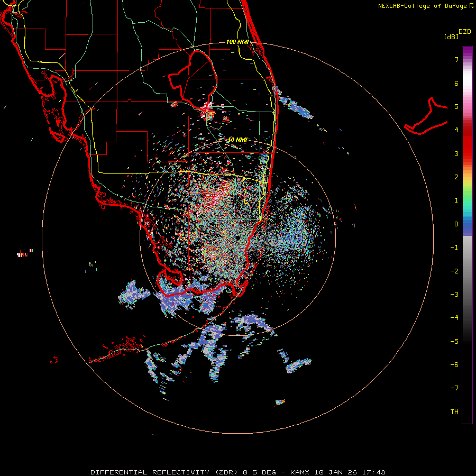476x476 pixels.
Task: Click the -5 value on color scale
Action: (454, 342)
